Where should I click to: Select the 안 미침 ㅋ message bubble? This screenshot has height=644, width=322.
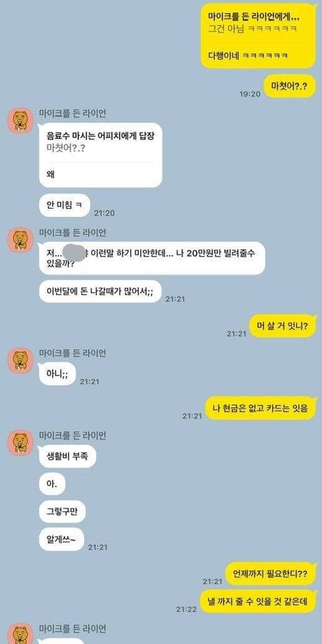[65, 206]
